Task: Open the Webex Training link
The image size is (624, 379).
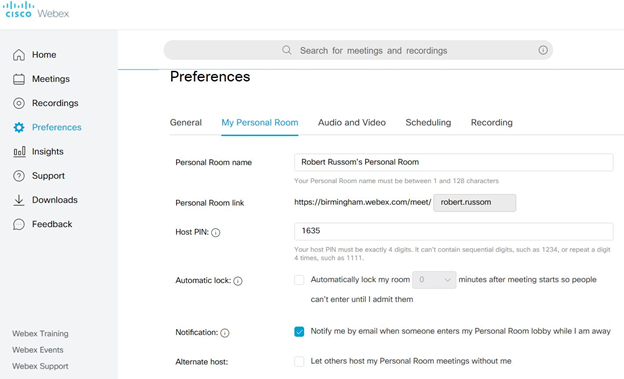Action: [x=40, y=334]
